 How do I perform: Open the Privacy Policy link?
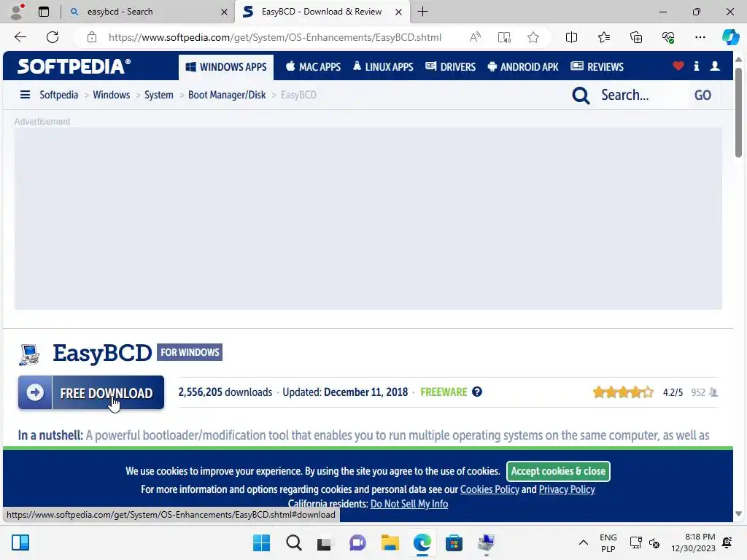click(567, 489)
